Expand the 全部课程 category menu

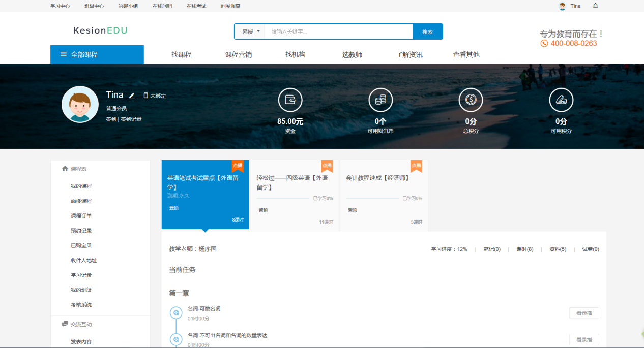(97, 54)
